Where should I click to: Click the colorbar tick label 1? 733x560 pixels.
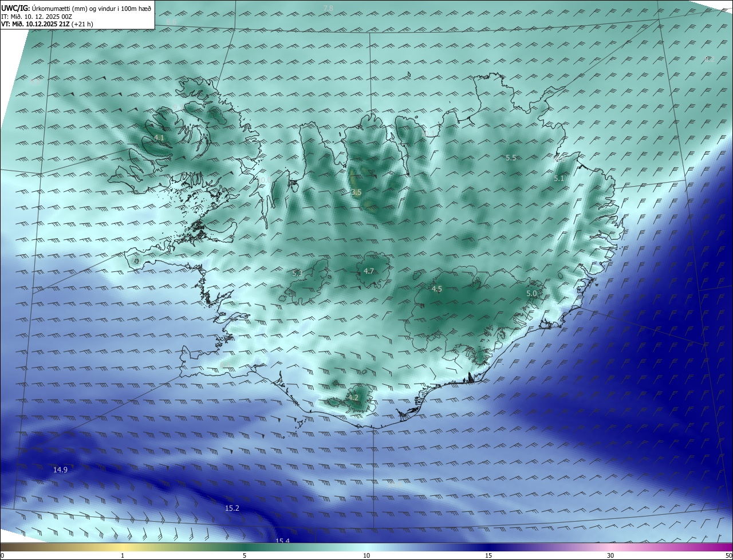[123, 556]
